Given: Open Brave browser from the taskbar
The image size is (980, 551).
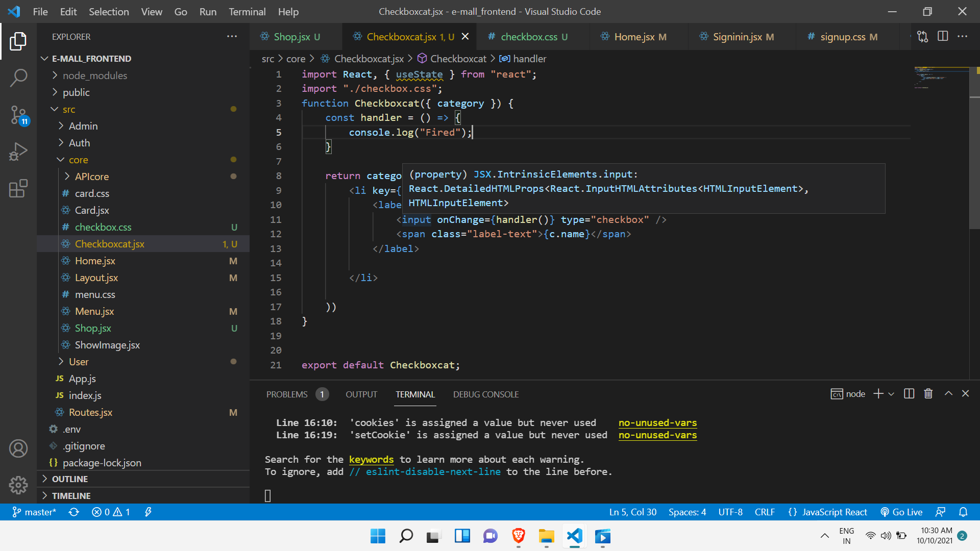Looking at the screenshot, I should 519,536.
